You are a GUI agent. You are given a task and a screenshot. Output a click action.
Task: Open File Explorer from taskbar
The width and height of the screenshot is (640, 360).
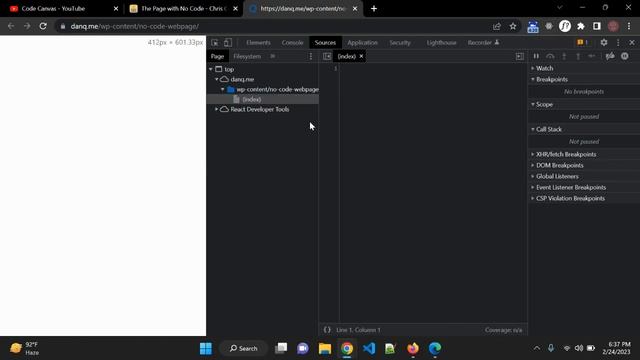(x=325, y=348)
